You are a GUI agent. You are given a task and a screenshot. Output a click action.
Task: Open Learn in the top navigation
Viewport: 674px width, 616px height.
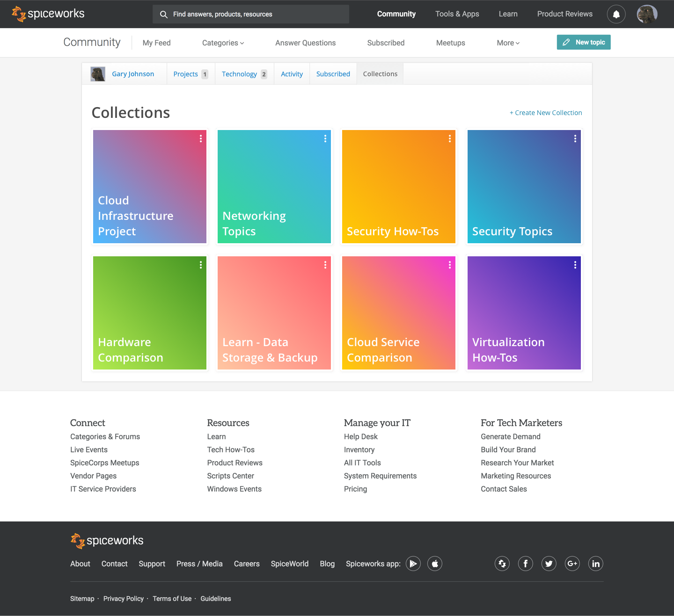click(x=508, y=14)
